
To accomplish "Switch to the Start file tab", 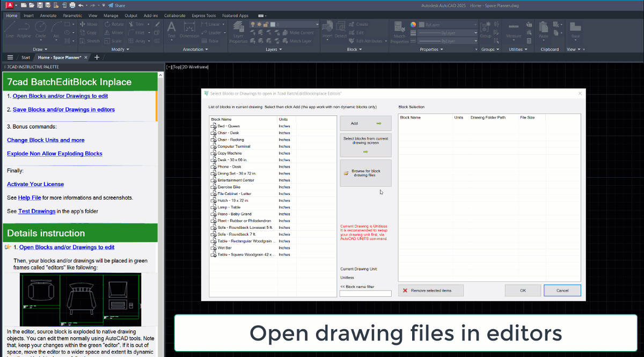I will point(26,57).
